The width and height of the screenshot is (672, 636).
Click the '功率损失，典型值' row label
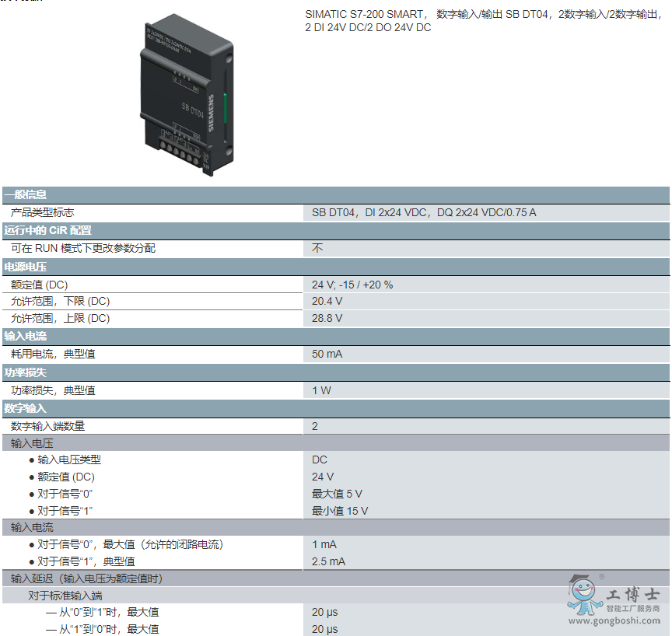click(53, 390)
